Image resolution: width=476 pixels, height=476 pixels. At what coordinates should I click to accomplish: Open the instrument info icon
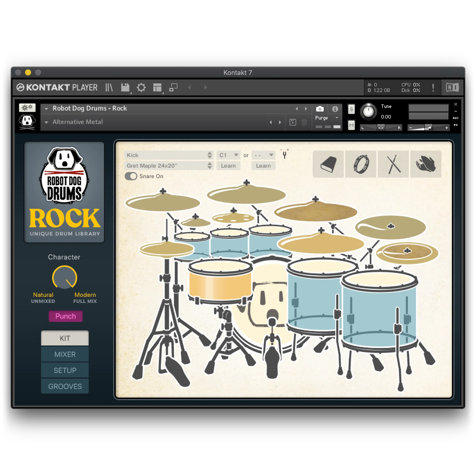tap(335, 109)
